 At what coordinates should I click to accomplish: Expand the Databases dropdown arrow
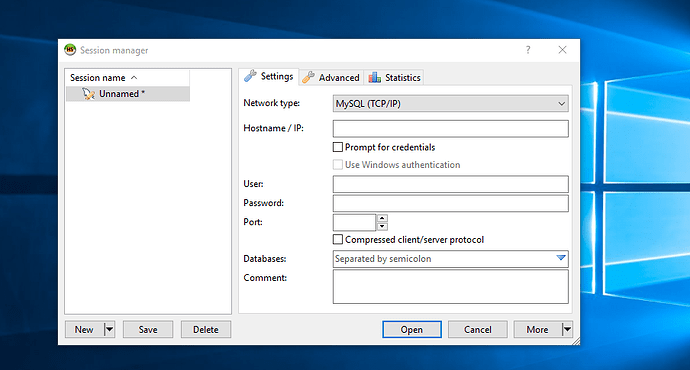point(561,258)
